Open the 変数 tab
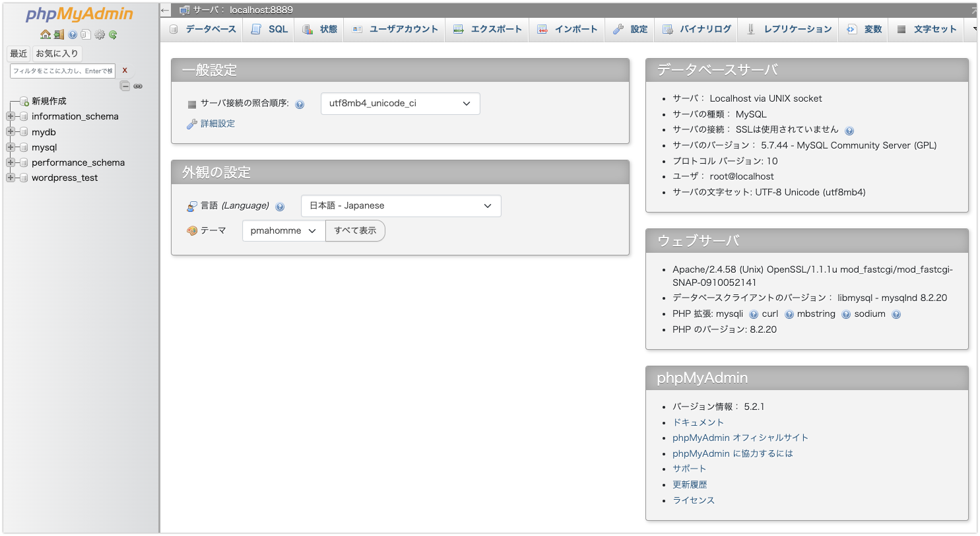This screenshot has height=536, width=980. 864,29
